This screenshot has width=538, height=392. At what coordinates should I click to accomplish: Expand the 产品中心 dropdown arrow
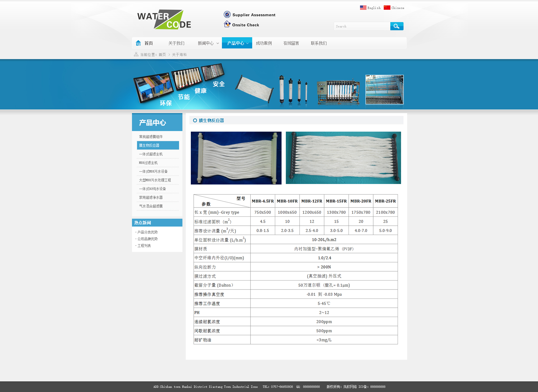click(x=247, y=43)
